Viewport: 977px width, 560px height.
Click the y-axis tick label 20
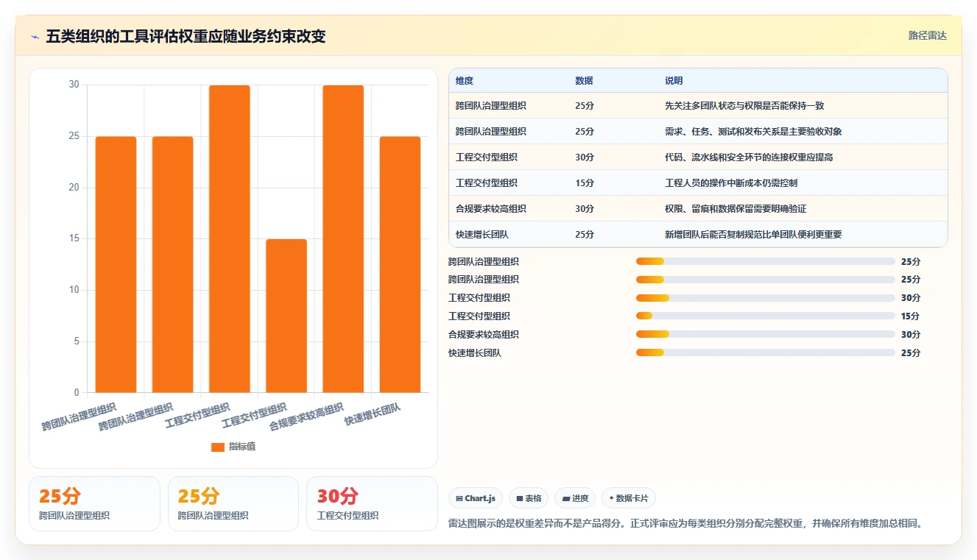click(x=74, y=188)
